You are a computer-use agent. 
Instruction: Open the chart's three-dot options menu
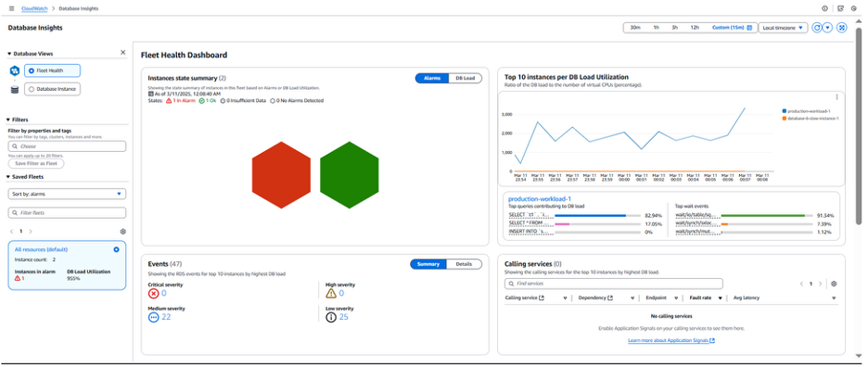(x=836, y=97)
